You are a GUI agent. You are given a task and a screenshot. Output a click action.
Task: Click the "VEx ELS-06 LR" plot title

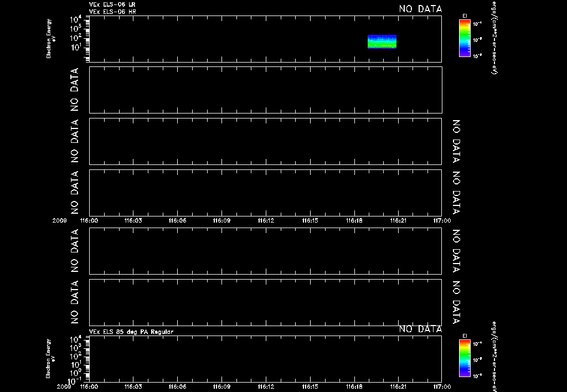click(x=112, y=4)
